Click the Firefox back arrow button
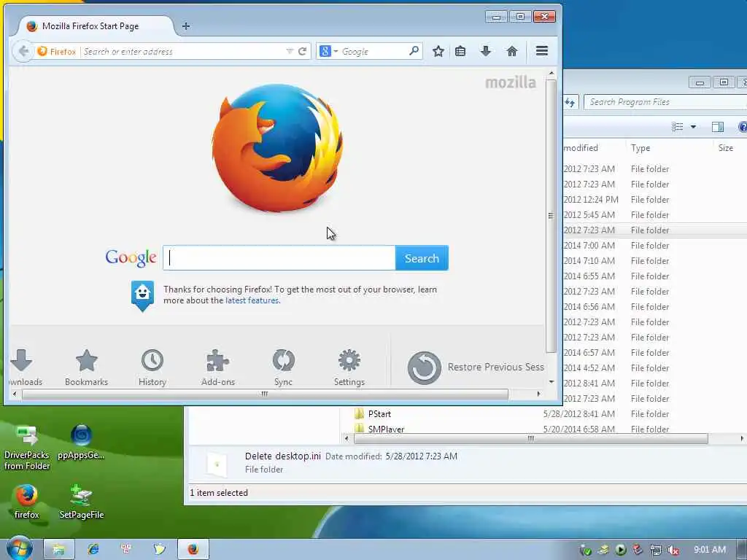The height and width of the screenshot is (560, 747). [23, 51]
